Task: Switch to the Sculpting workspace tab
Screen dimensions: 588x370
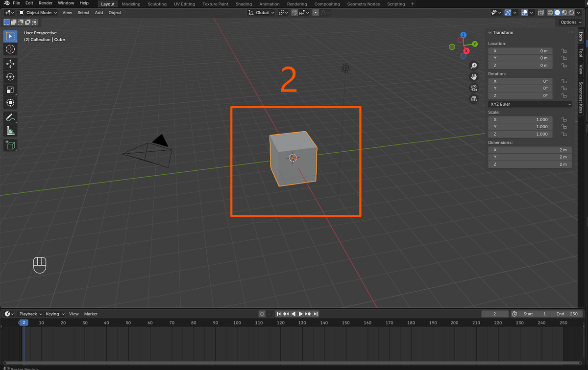Action: click(x=157, y=4)
